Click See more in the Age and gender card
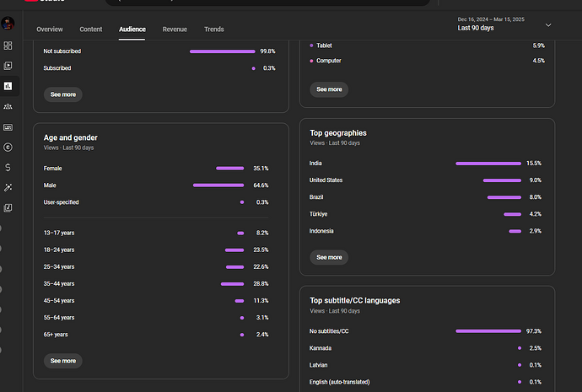The image size is (582, 392). coord(63,361)
